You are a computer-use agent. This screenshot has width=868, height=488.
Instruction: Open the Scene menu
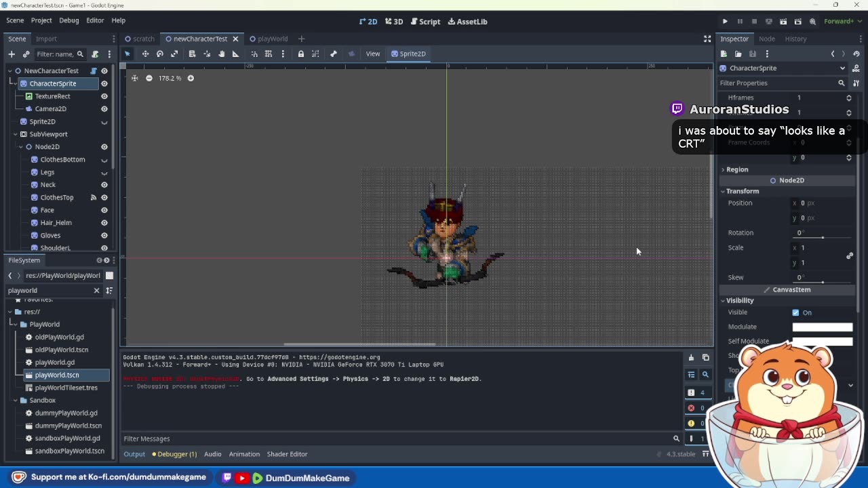pos(15,20)
